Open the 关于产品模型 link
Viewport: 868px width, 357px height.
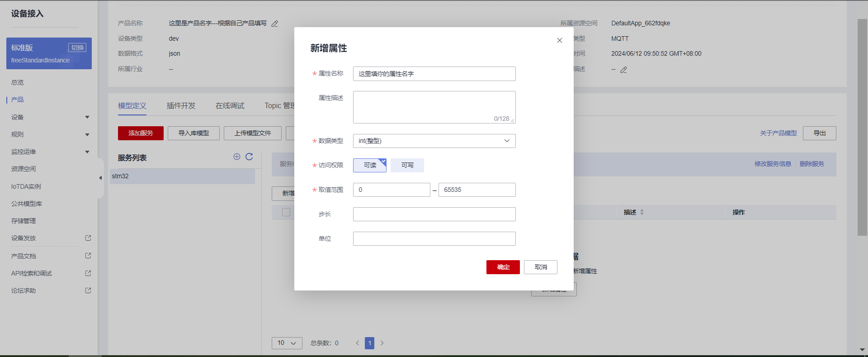(778, 133)
